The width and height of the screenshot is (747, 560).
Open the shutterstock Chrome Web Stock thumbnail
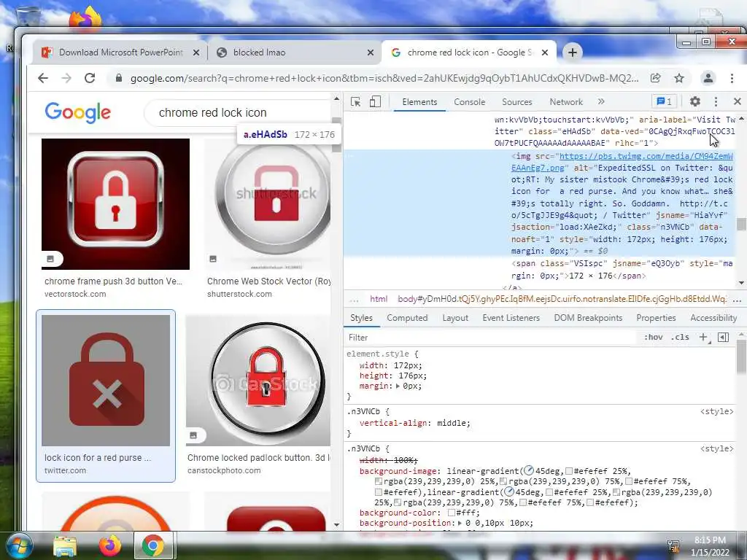click(x=268, y=204)
